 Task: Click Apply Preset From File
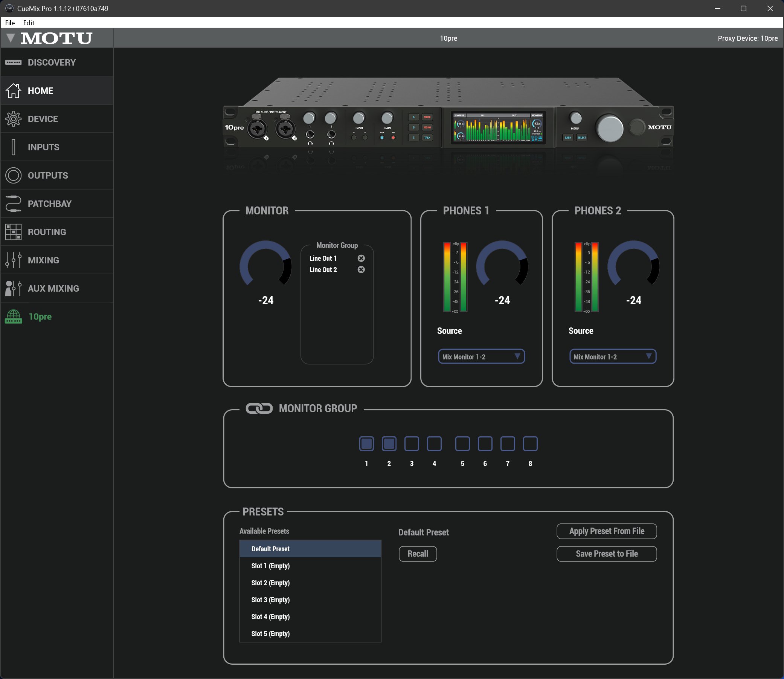[607, 531]
